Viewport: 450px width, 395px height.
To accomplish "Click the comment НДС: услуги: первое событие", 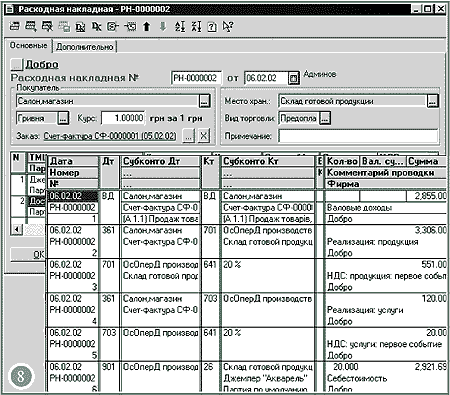I will tap(384, 344).
